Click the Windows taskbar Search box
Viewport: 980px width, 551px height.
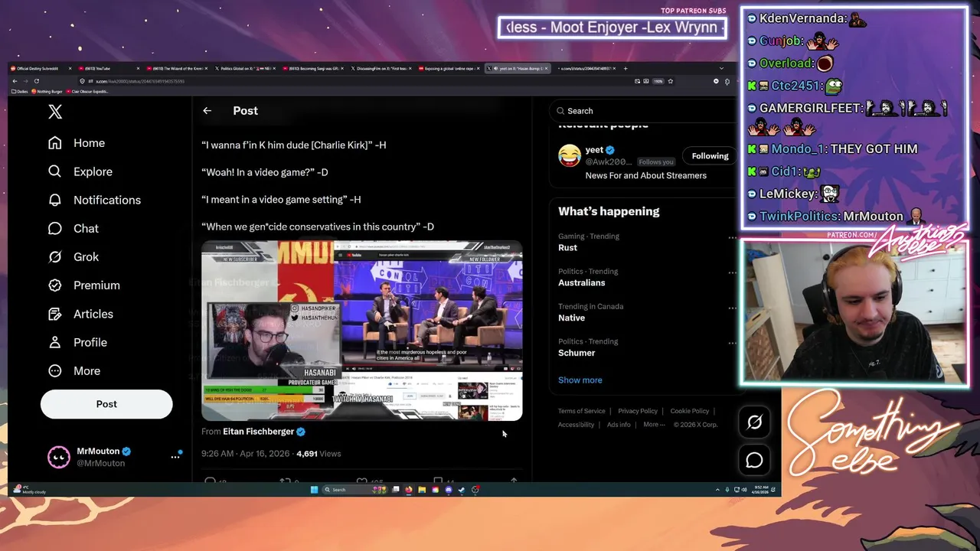click(354, 490)
